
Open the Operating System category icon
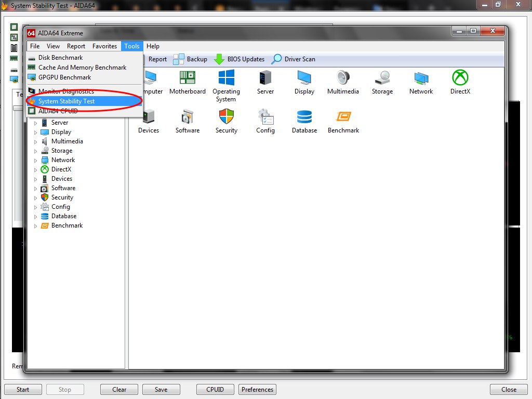click(x=226, y=86)
